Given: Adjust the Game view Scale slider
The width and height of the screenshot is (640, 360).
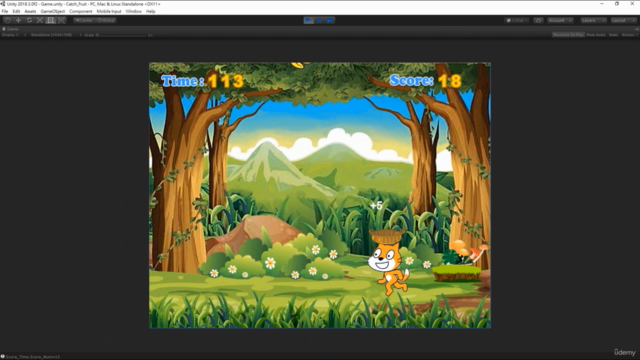Looking at the screenshot, I should click(x=122, y=35).
